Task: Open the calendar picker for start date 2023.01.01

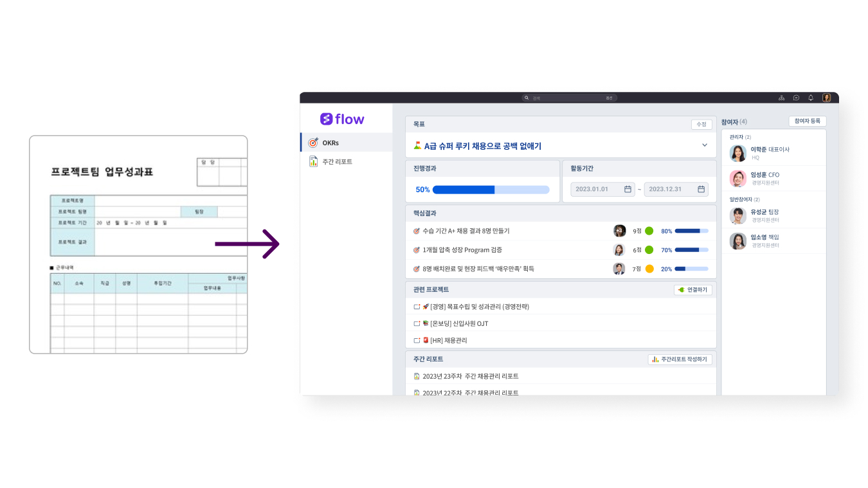Action: 628,189
